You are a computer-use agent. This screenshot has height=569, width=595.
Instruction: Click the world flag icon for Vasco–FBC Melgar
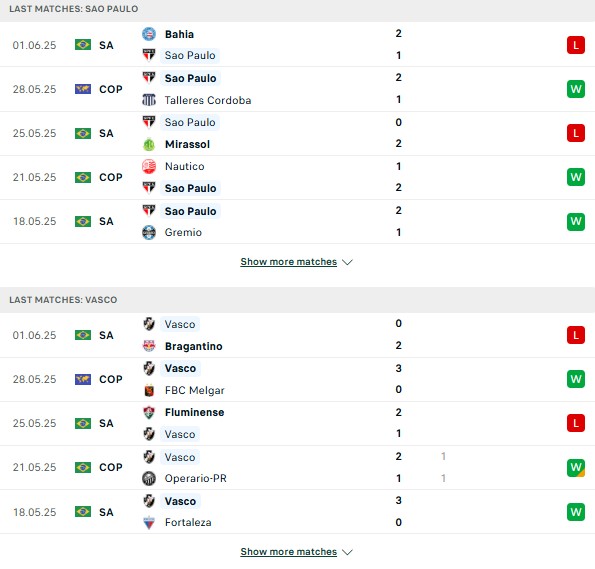point(83,379)
